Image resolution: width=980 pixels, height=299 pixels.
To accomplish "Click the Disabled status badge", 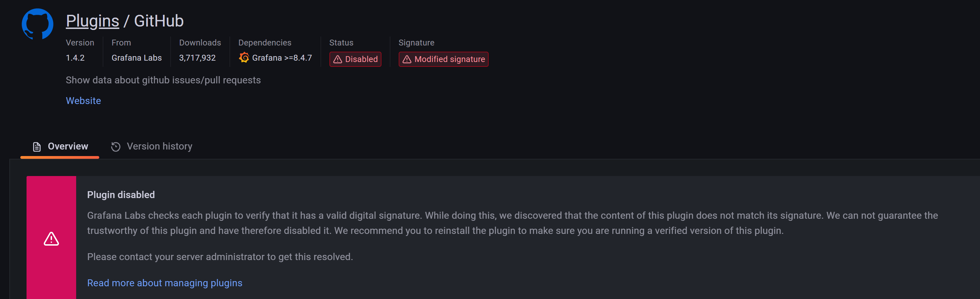I will click(x=355, y=59).
